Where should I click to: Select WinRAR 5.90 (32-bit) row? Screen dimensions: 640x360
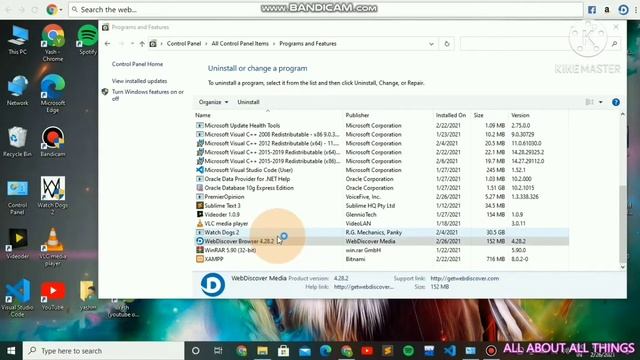tap(381, 250)
